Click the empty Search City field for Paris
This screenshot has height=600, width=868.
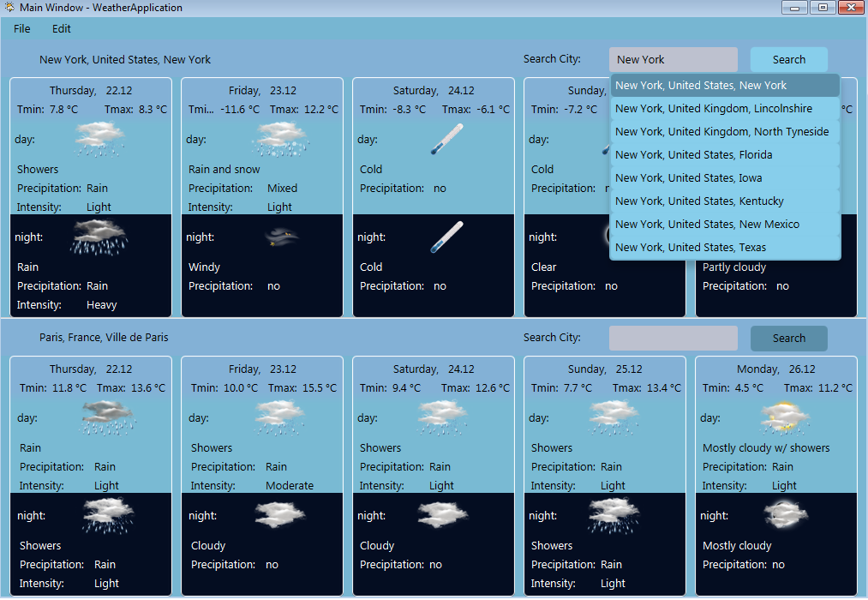tap(673, 338)
